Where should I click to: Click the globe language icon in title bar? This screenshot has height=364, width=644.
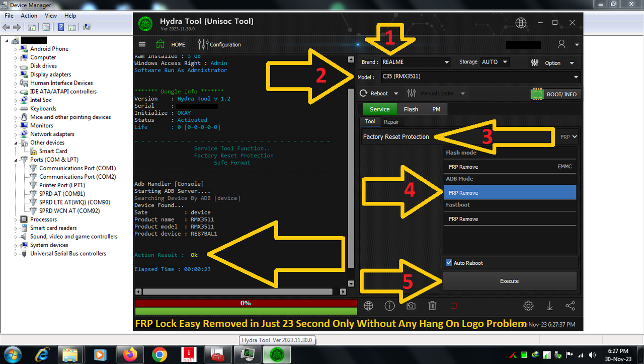(x=521, y=23)
